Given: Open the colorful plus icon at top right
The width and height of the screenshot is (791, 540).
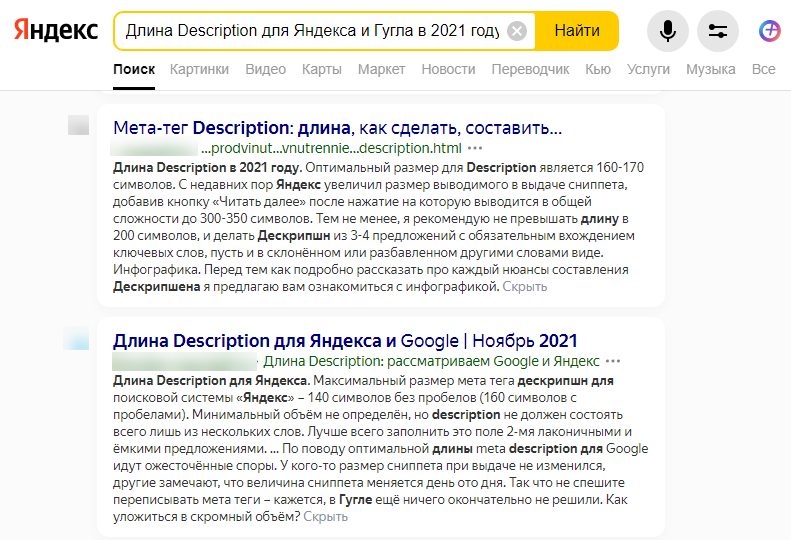Looking at the screenshot, I should click(x=769, y=31).
